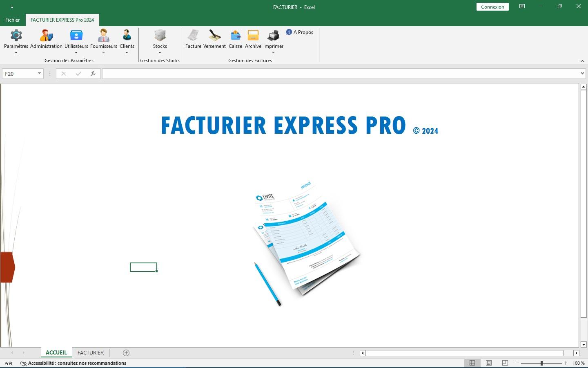Open Ribbon Display Options icon
The height and width of the screenshot is (368, 588).
click(522, 7)
